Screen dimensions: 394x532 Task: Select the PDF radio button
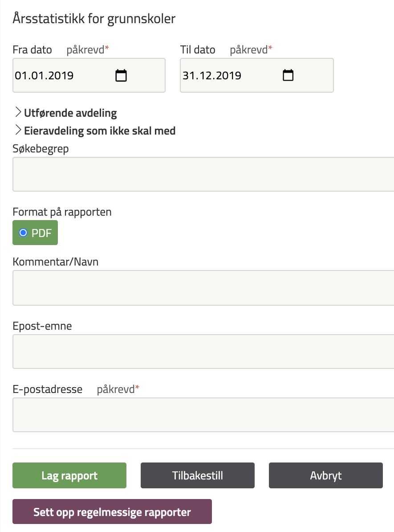pyautogui.click(x=24, y=233)
